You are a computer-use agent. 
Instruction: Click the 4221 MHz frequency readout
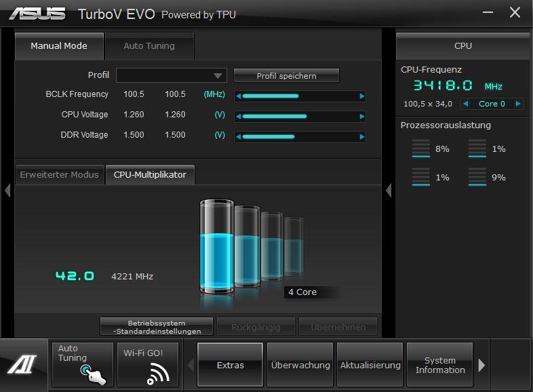132,277
